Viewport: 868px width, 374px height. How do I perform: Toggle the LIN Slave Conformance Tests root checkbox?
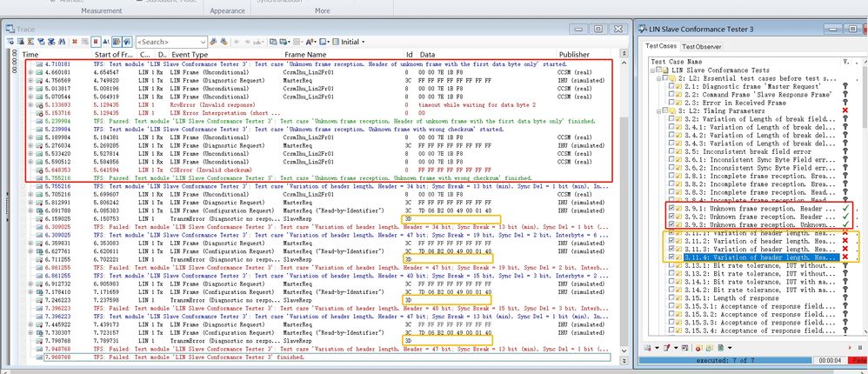658,70
